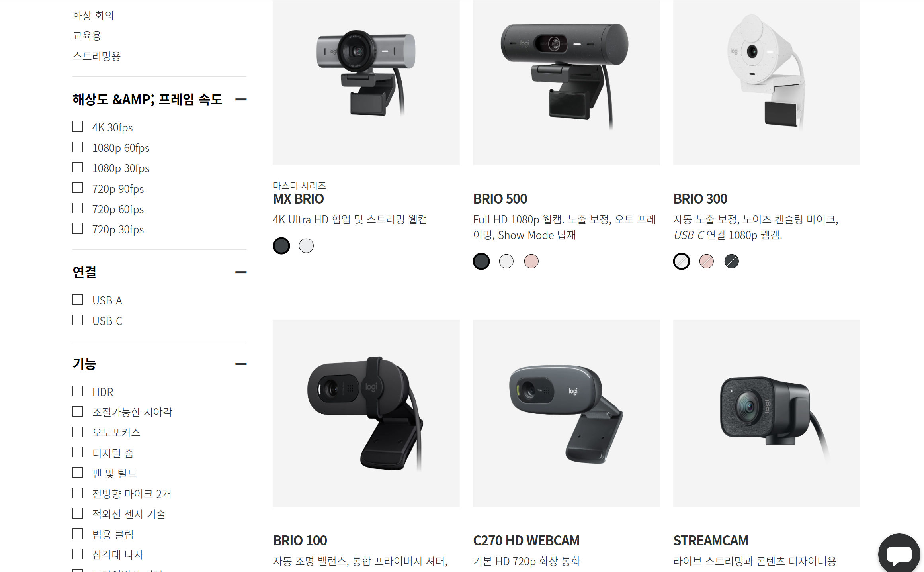The image size is (924, 572).
Task: Select the graphite color swatch for MX BRIO
Action: coord(281,246)
